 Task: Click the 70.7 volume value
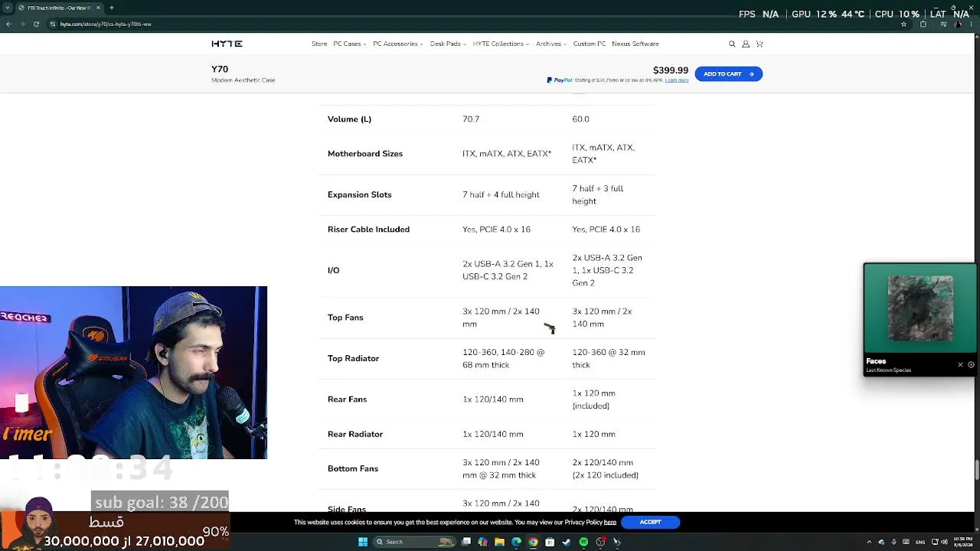pyautogui.click(x=471, y=119)
